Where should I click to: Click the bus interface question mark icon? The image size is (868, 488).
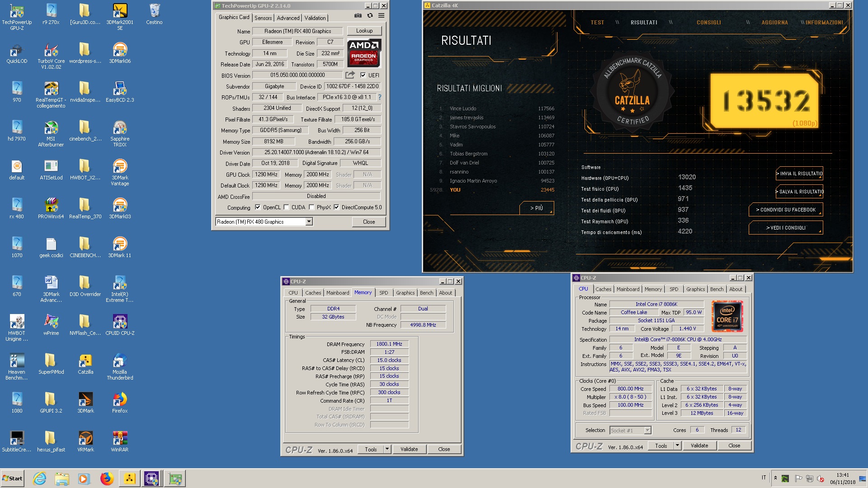pyautogui.click(x=380, y=97)
